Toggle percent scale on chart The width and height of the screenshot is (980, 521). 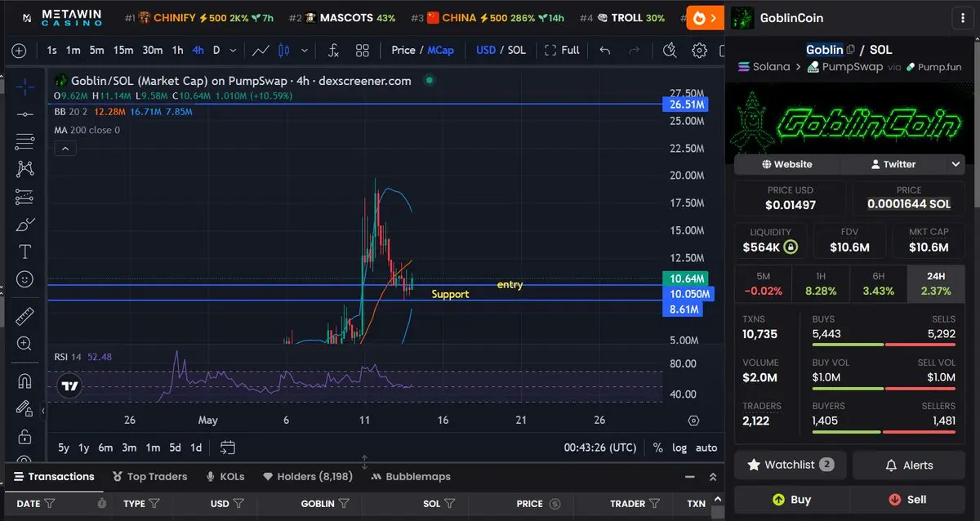(658, 448)
